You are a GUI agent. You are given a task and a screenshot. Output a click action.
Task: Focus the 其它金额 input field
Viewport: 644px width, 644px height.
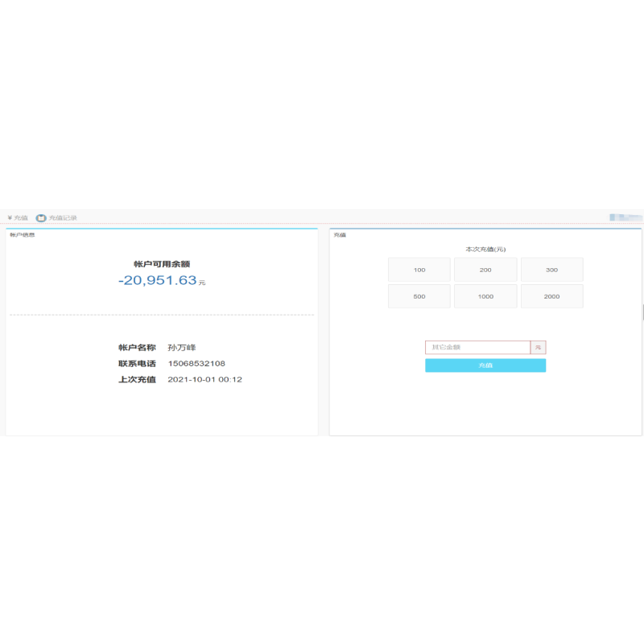coord(477,347)
